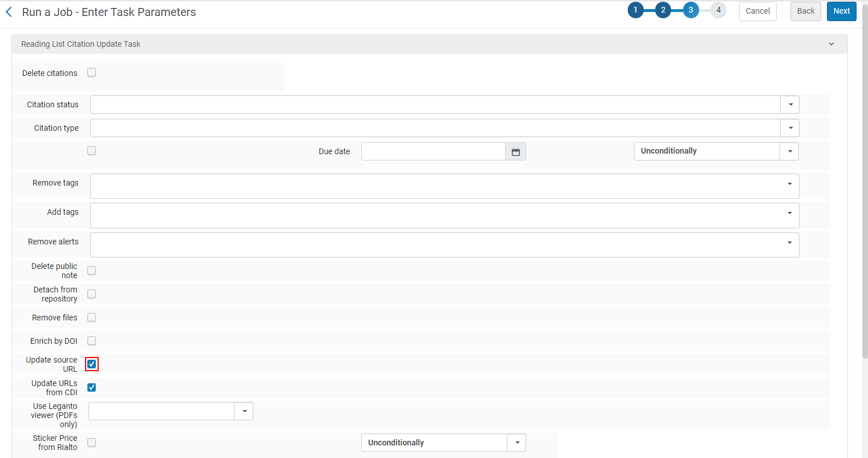Open the Citation type dropdown arrow
This screenshot has height=458, width=868.
(x=790, y=128)
